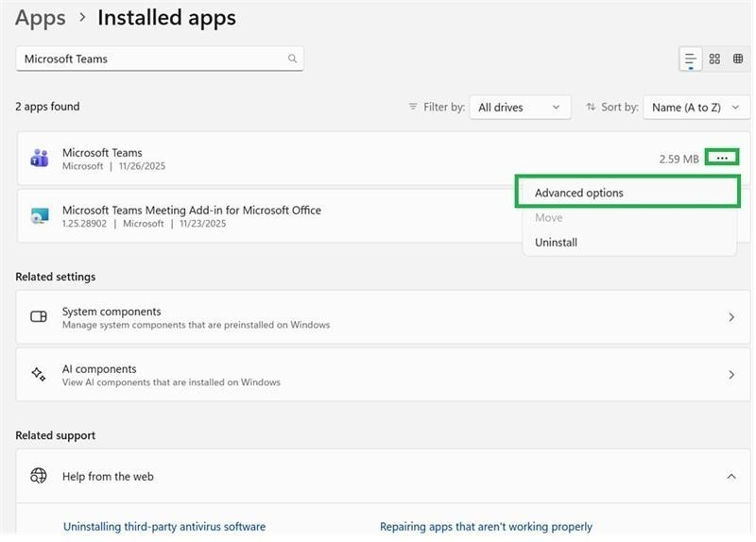Open Uninstalling third-party antivirus software link

pos(164,527)
